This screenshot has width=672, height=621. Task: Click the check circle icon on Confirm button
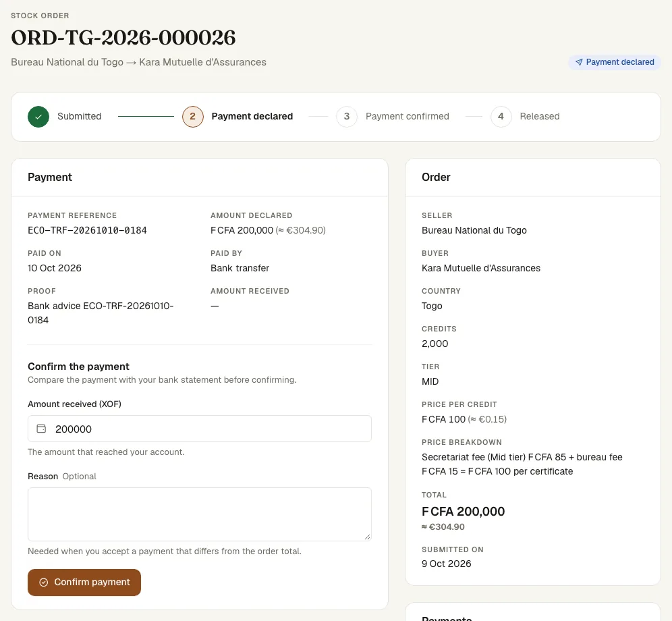(x=44, y=582)
